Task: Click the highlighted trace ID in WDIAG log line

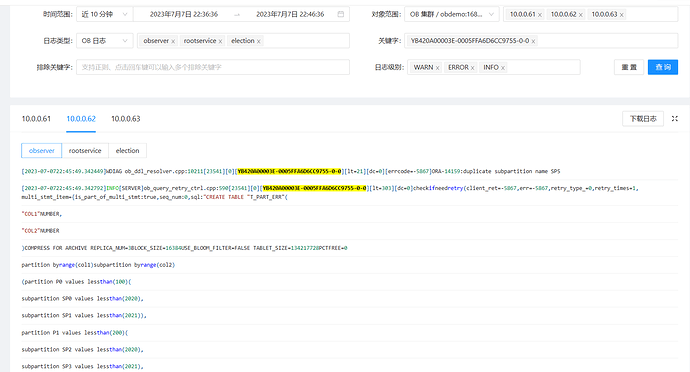Action: pyautogui.click(x=289, y=171)
